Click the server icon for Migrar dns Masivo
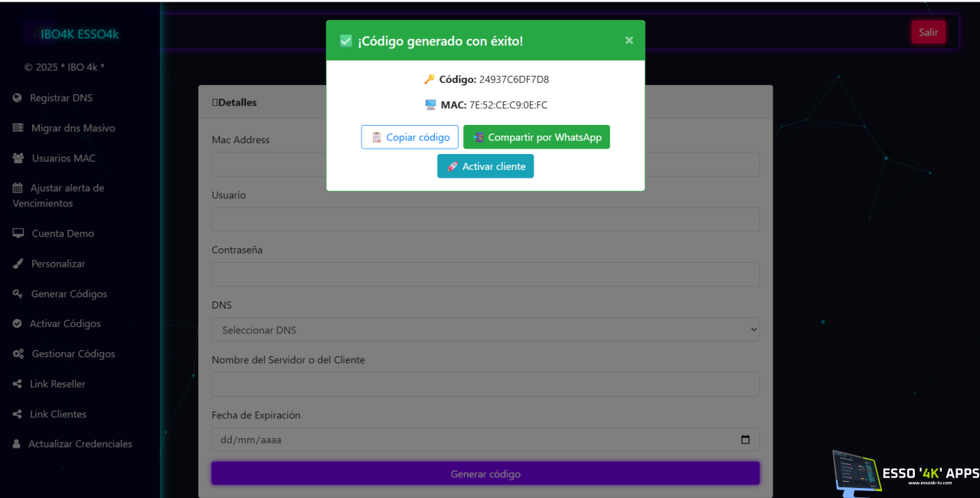Screen dimensions: 980x498 pos(18,128)
